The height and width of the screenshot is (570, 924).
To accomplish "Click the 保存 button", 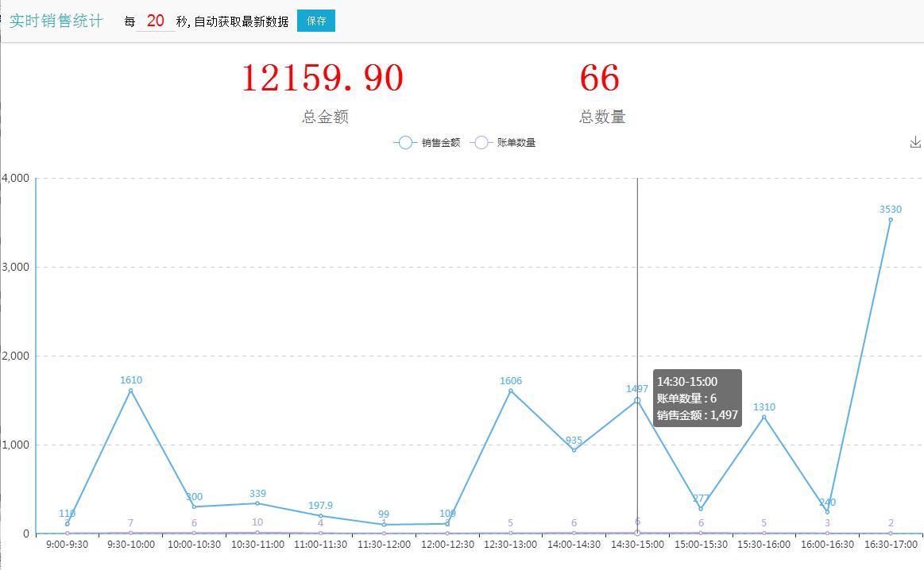I will click(x=316, y=21).
